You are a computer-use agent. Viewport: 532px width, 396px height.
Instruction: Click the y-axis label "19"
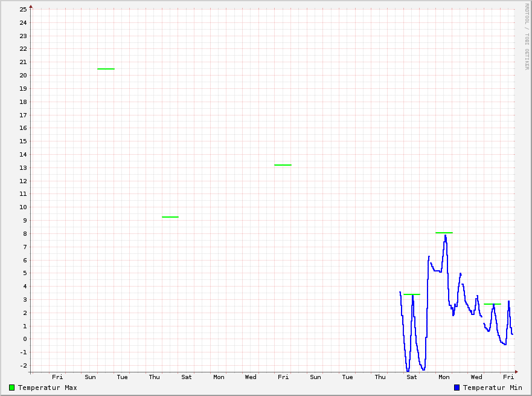[x=23, y=88]
